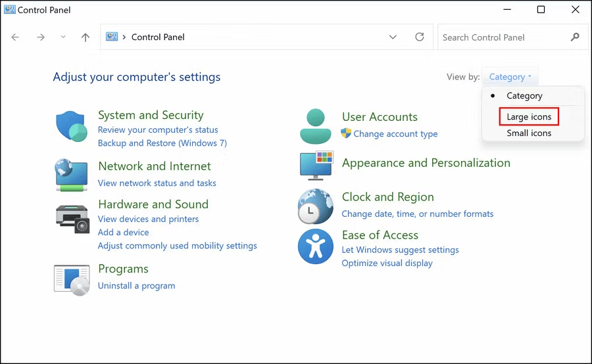This screenshot has width=592, height=364.
Task: Click the UAC shield beside Change account type
Action: point(346,133)
